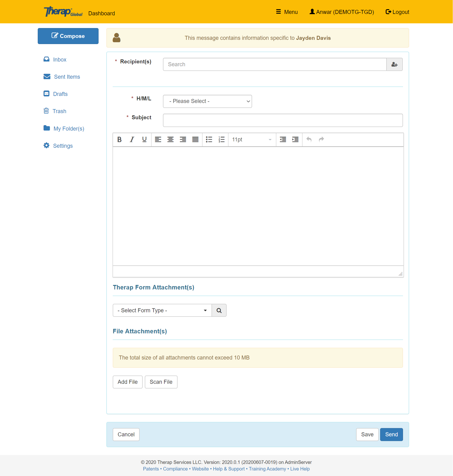Image resolution: width=453 pixels, height=476 pixels.
Task: Toggle Italic formatting in editor toolbar
Action: [x=132, y=140]
